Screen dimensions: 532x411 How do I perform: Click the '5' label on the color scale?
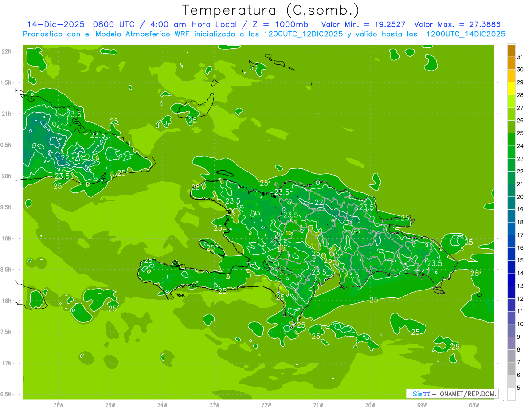[x=519, y=388]
